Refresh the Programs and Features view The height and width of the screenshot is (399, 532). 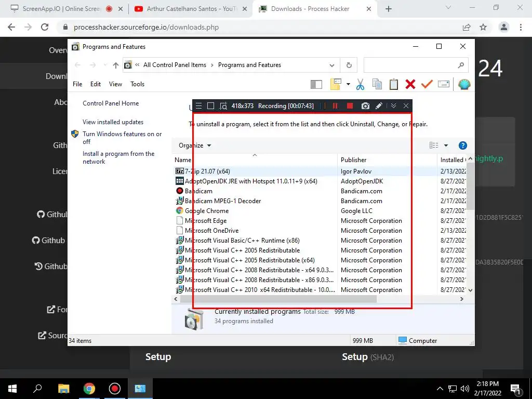pyautogui.click(x=349, y=65)
